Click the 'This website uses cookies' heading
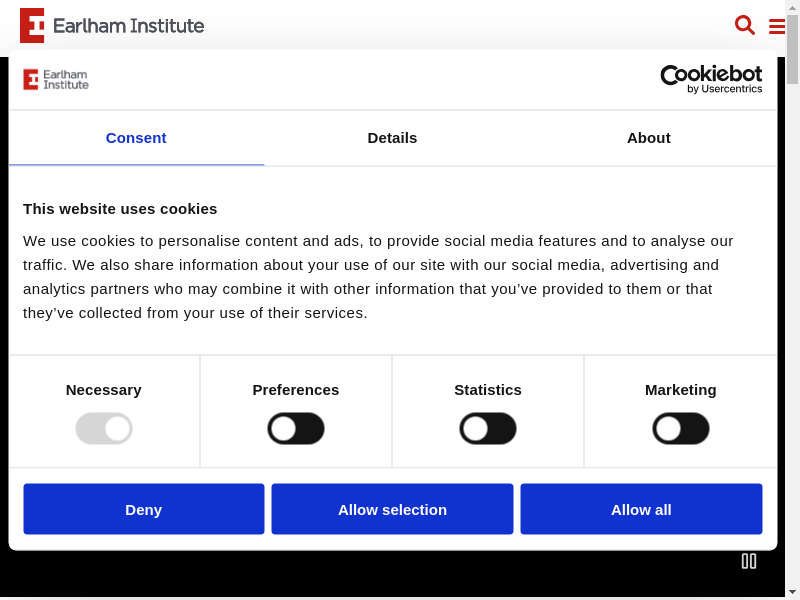Viewport: 800px width, 600px height. [x=120, y=209]
